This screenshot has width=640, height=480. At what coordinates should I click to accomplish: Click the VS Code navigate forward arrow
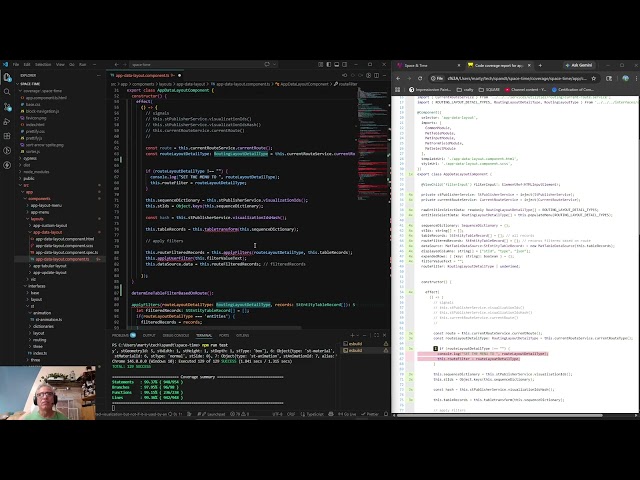124,64
